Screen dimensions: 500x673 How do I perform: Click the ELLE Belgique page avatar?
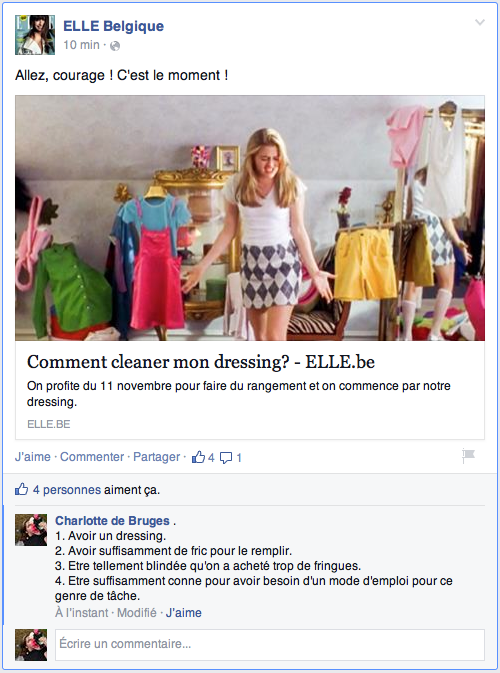[x=35, y=35]
